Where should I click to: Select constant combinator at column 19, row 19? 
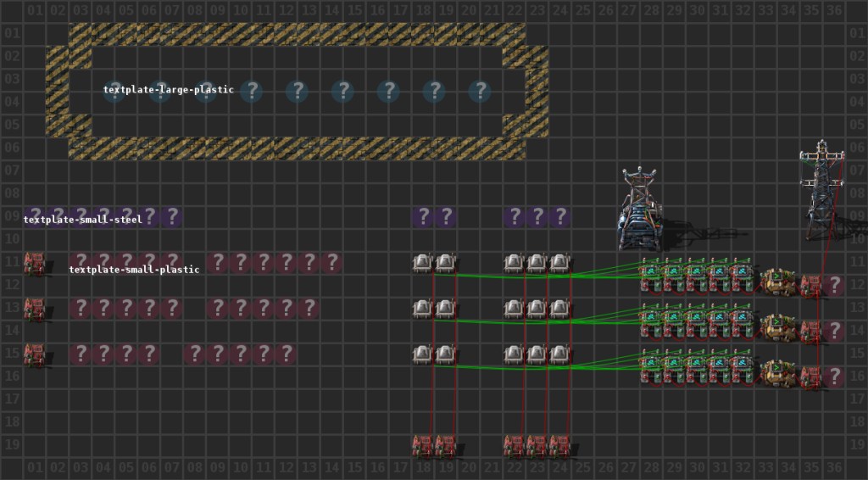[446, 446]
